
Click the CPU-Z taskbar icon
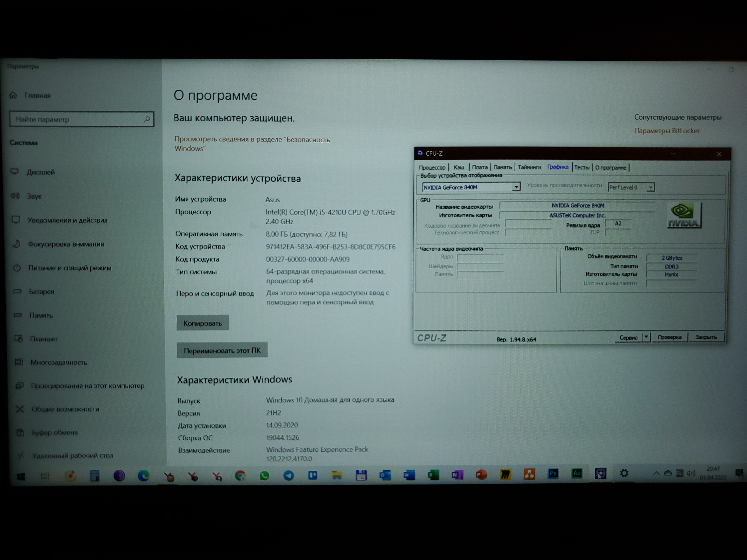click(x=600, y=473)
